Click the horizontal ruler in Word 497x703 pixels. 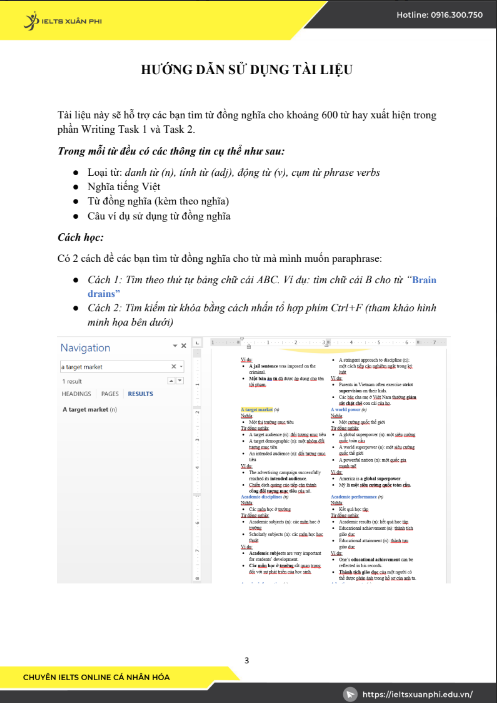[329, 343]
